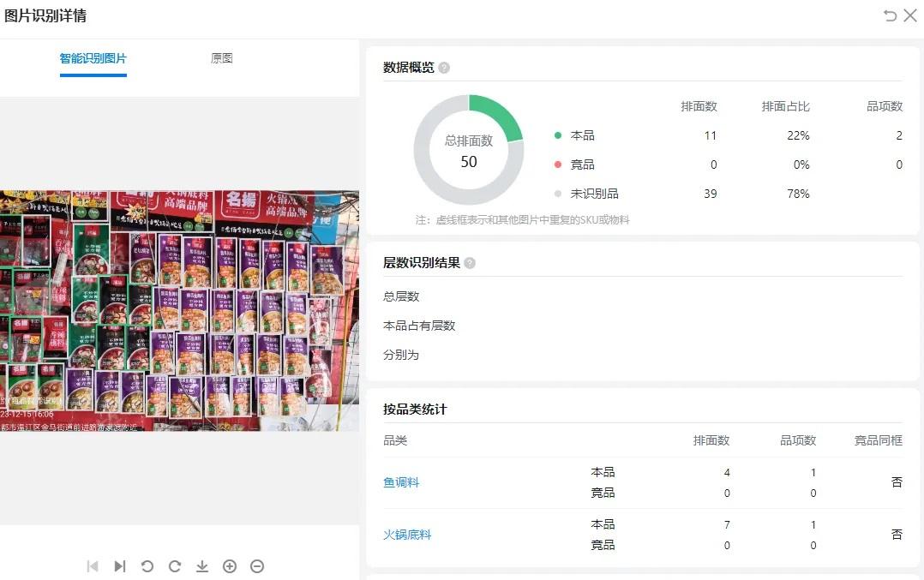The width and height of the screenshot is (924, 580).
Task: Switch to the 原图 tab
Action: tap(222, 57)
